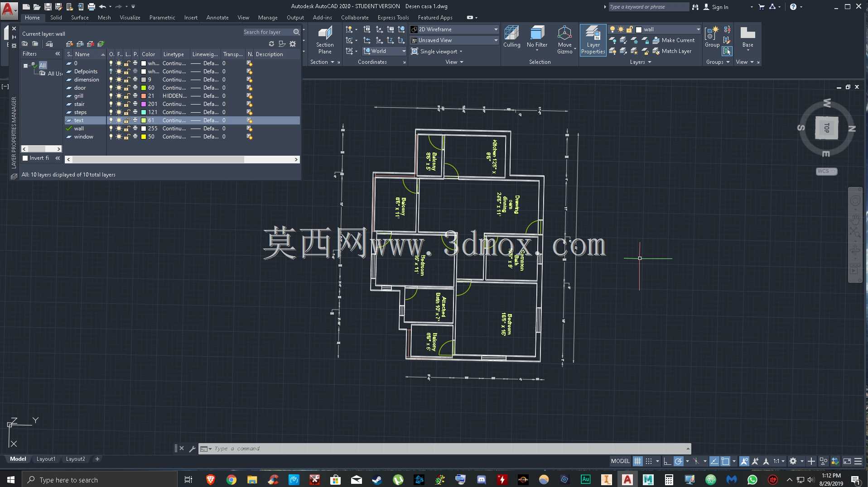
Task: Click the No Filter selection button
Action: 537,37
